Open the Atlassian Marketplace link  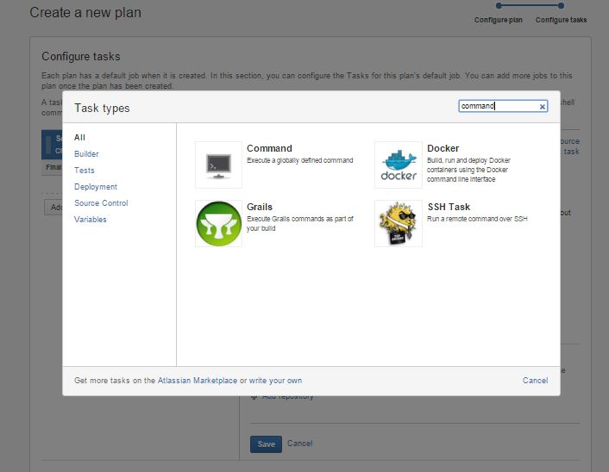coord(197,380)
